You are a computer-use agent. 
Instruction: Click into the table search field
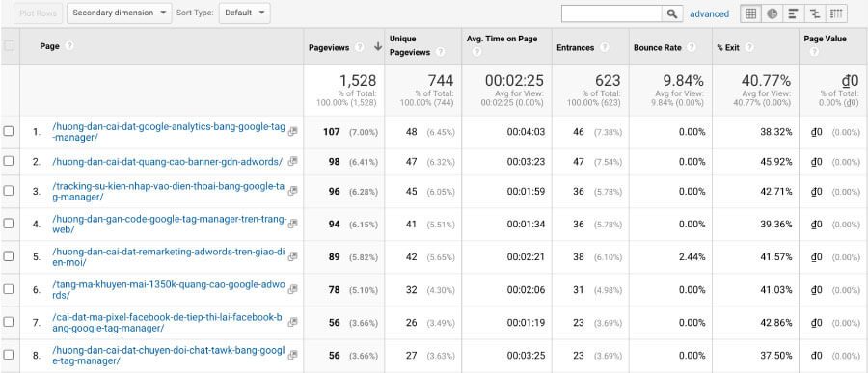611,13
